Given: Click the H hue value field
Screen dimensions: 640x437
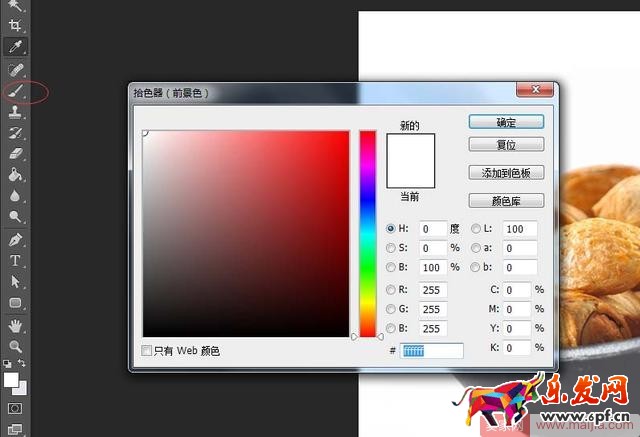Looking at the screenshot, I should [433, 228].
